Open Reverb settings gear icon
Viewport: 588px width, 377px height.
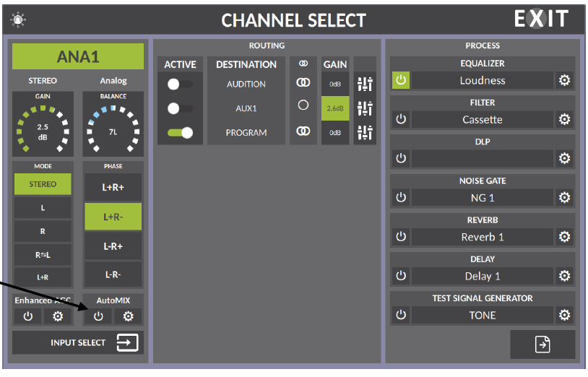point(565,237)
